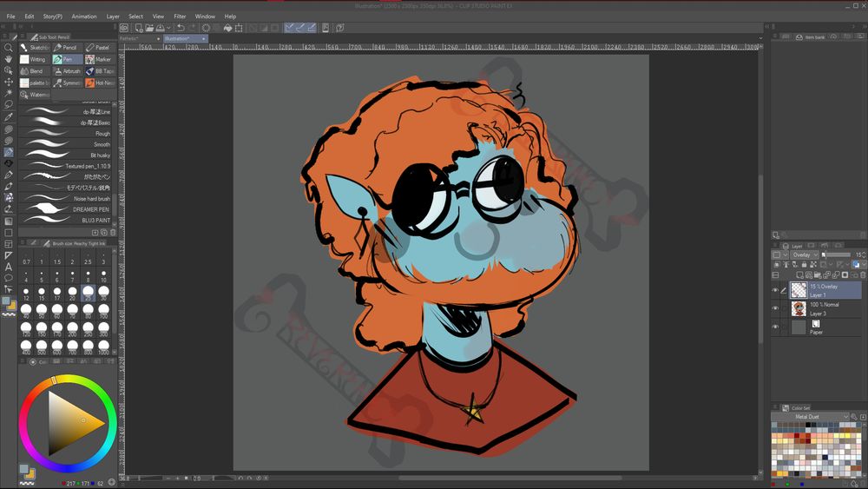Choose the Smooth brush
The image size is (868, 489).
tap(67, 144)
